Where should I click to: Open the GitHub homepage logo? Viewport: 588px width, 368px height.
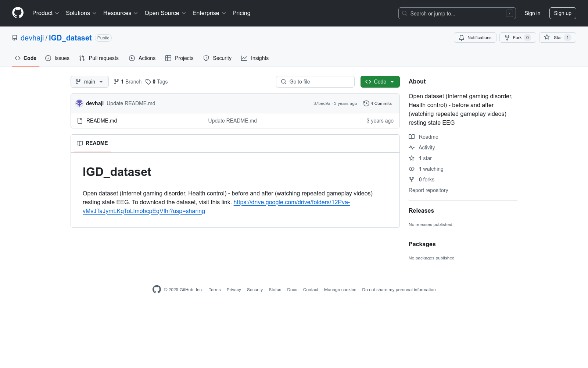tap(18, 13)
